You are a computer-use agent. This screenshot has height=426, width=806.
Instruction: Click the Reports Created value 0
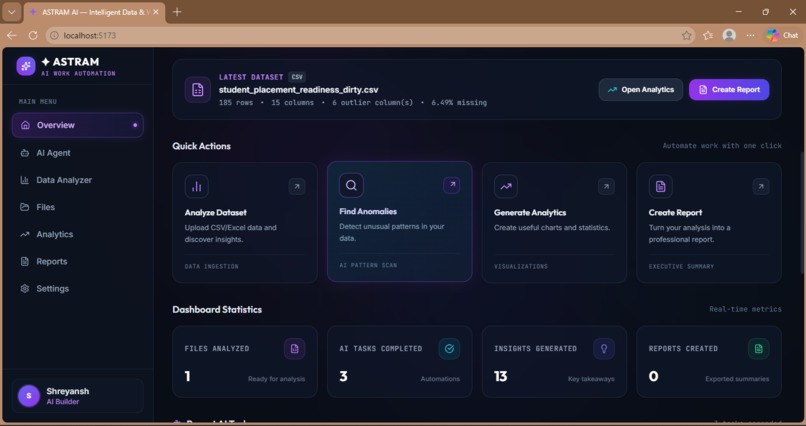click(653, 376)
